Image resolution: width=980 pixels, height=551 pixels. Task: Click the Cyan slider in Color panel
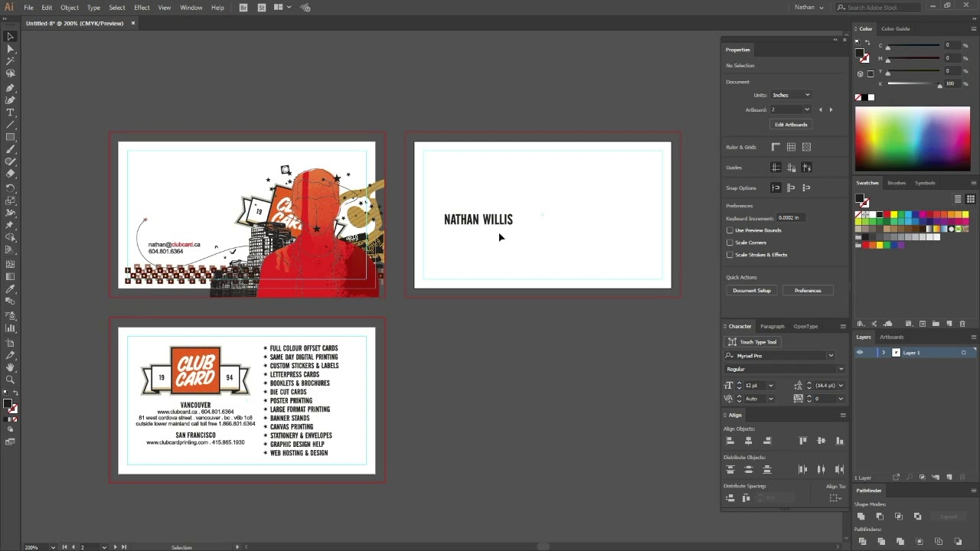[913, 47]
